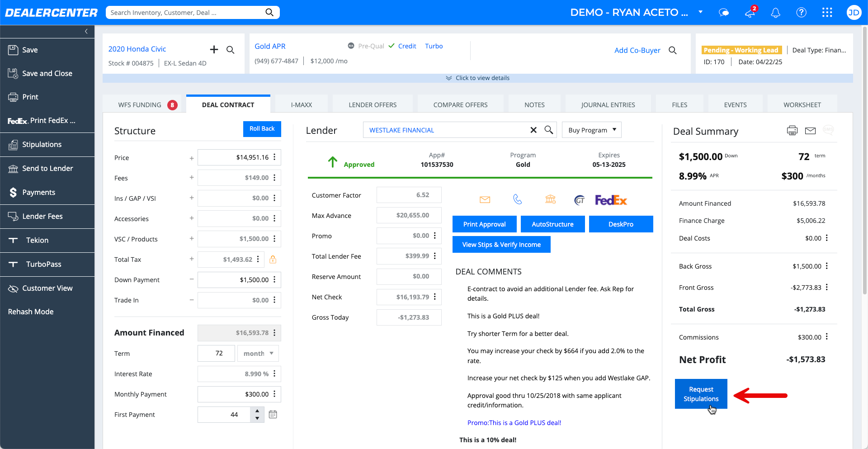Open the term unit month dropdown
Screen dimensions: 868x449
[258, 353]
